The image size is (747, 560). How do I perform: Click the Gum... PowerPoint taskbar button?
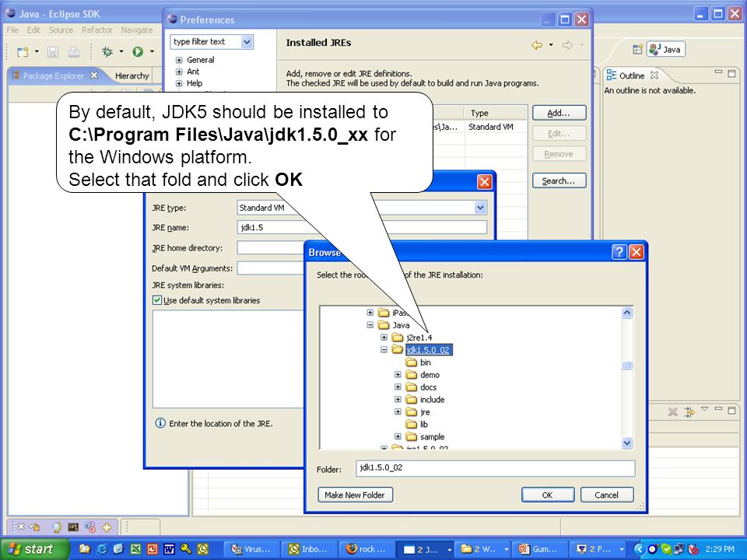(538, 549)
